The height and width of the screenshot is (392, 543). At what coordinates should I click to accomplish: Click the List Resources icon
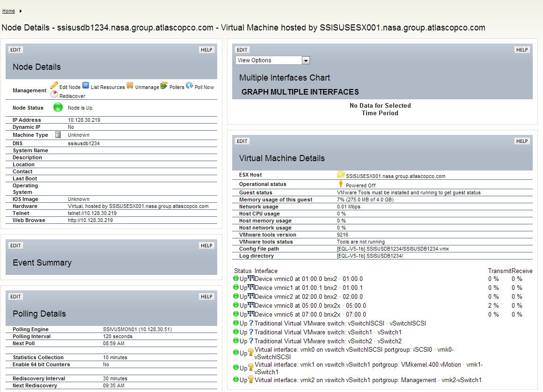pyautogui.click(x=86, y=85)
